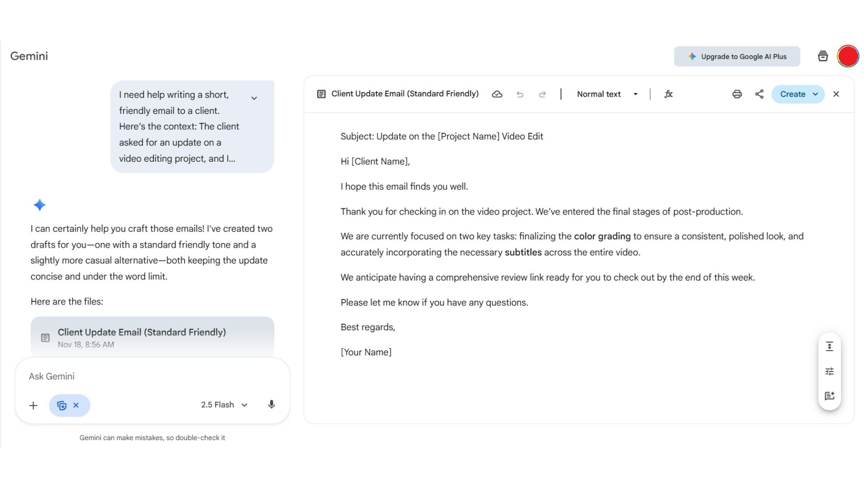The width and height of the screenshot is (868, 488).
Task: Redo the last edit in the document
Action: (x=542, y=94)
